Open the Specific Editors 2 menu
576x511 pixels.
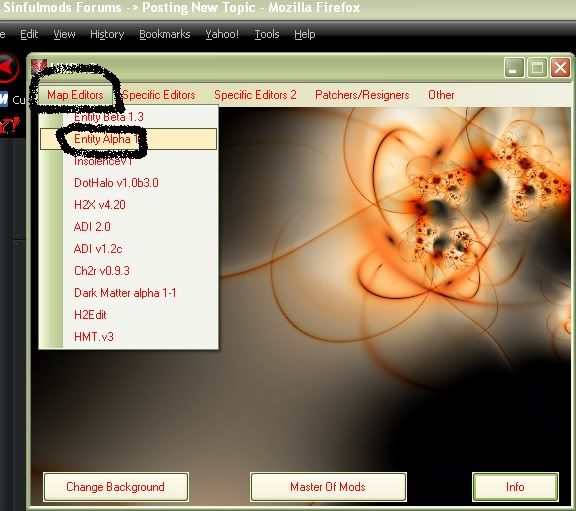(255, 95)
